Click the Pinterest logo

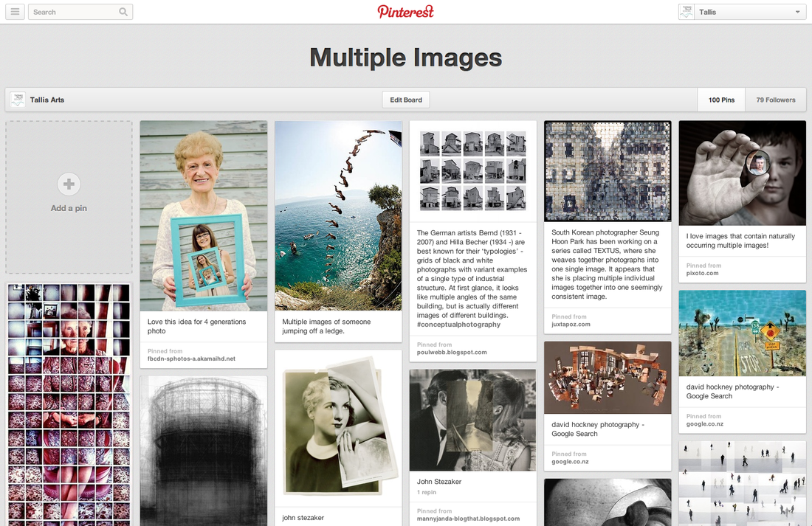[x=405, y=12]
